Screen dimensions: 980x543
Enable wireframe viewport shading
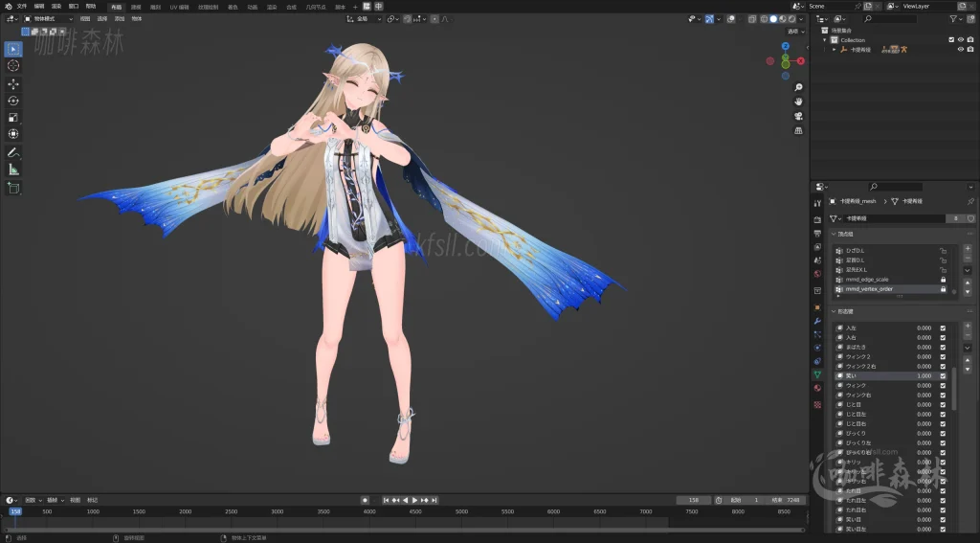click(x=764, y=19)
